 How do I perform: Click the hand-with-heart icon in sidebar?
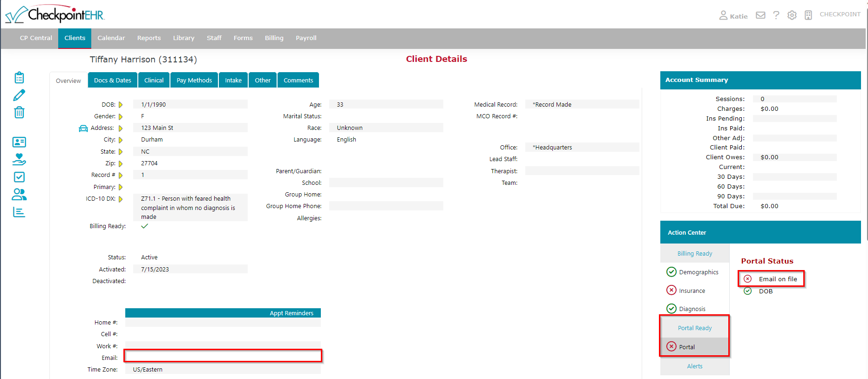19,159
